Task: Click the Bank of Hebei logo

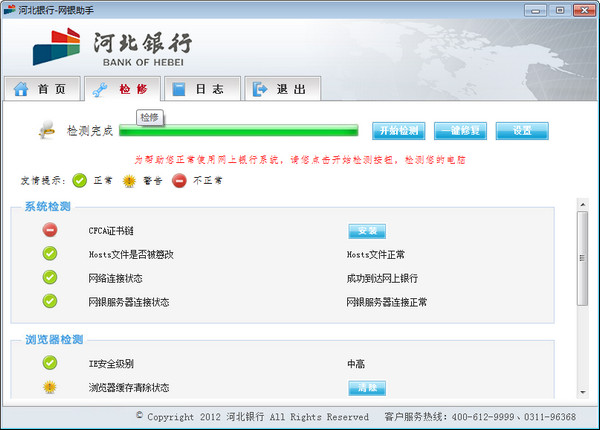Action: point(112,47)
